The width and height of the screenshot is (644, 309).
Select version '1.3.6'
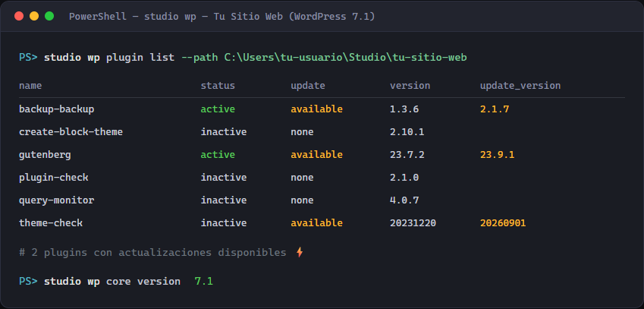(x=404, y=109)
